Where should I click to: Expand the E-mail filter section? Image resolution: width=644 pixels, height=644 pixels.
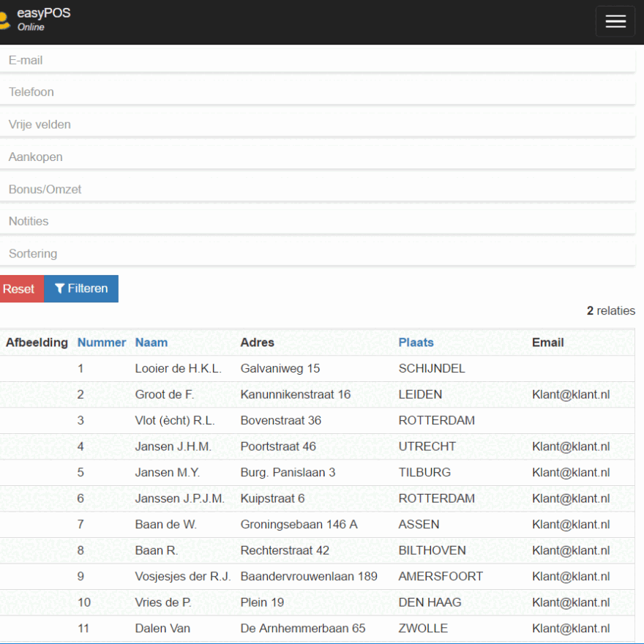coord(318,60)
